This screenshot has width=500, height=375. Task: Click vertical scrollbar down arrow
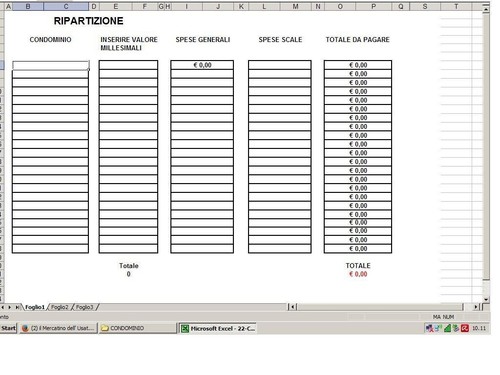486,299
